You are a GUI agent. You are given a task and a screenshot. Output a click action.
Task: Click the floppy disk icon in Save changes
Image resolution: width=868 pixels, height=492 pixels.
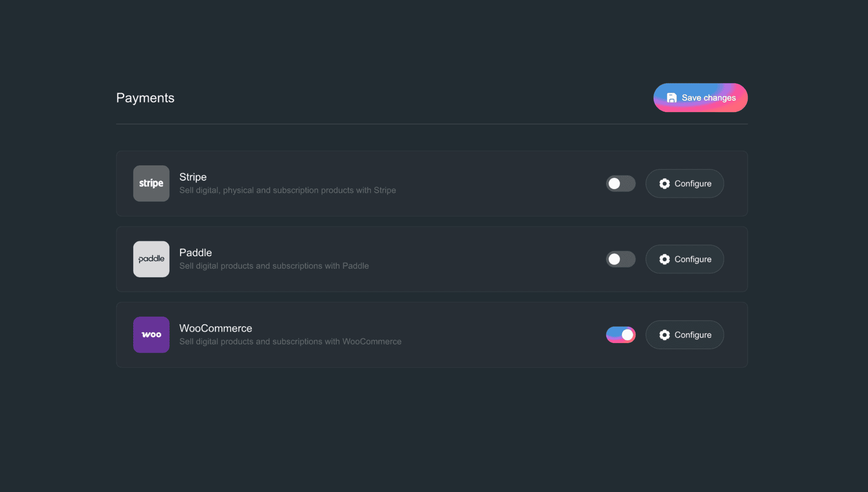672,98
